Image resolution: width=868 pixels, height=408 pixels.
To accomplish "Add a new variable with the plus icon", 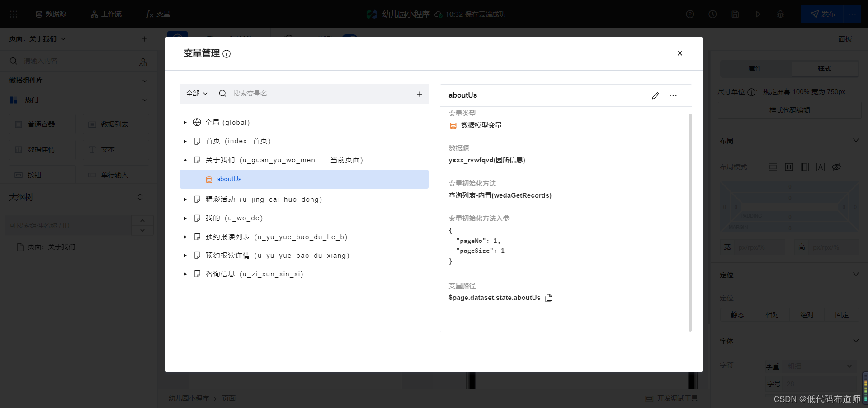I will coord(419,94).
